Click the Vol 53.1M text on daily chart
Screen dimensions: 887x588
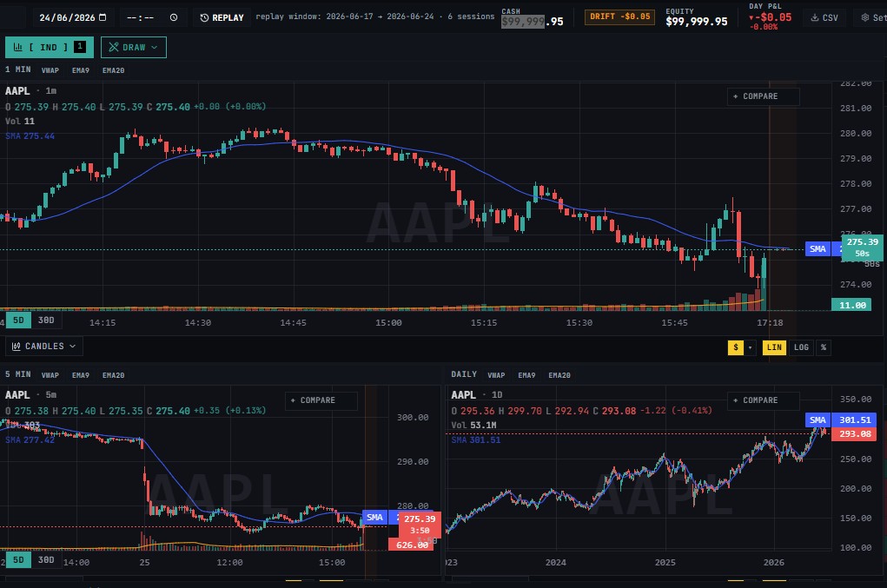coord(473,426)
